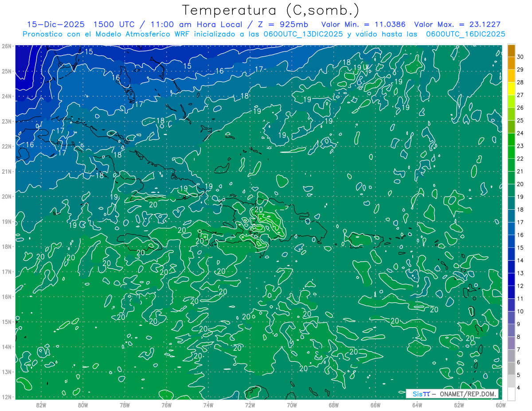Viewport: 532px width, 411px height.
Task: Click the '24N' latitude label
Action: [x=6, y=96]
